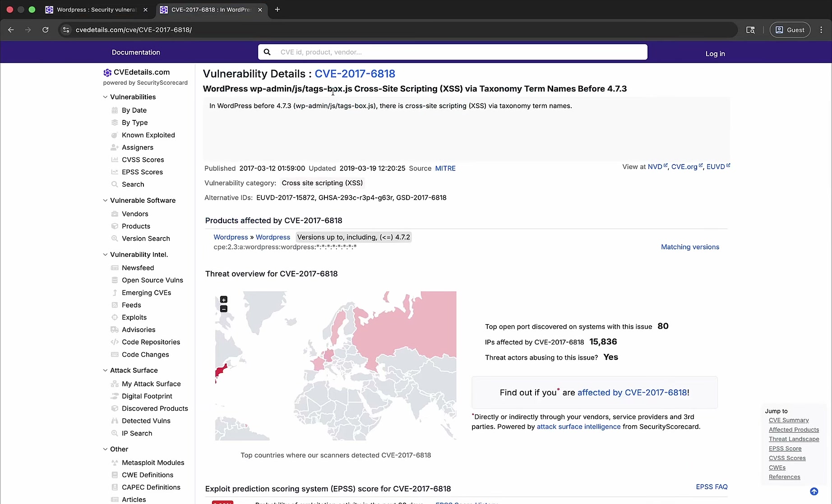
Task: Jump to Threat Landscape section
Action: coord(794,439)
